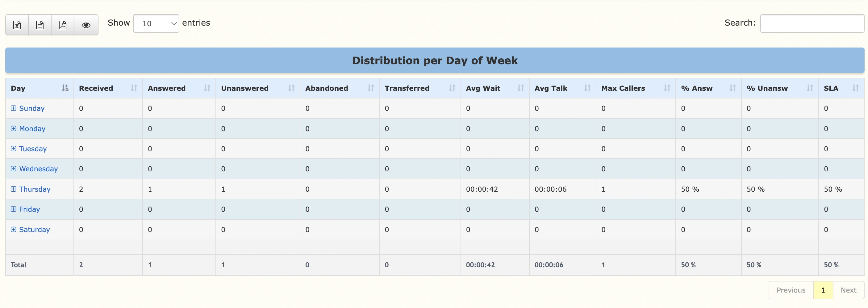This screenshot has width=868, height=308.
Task: Expand the Sunday row details
Action: (x=14, y=108)
